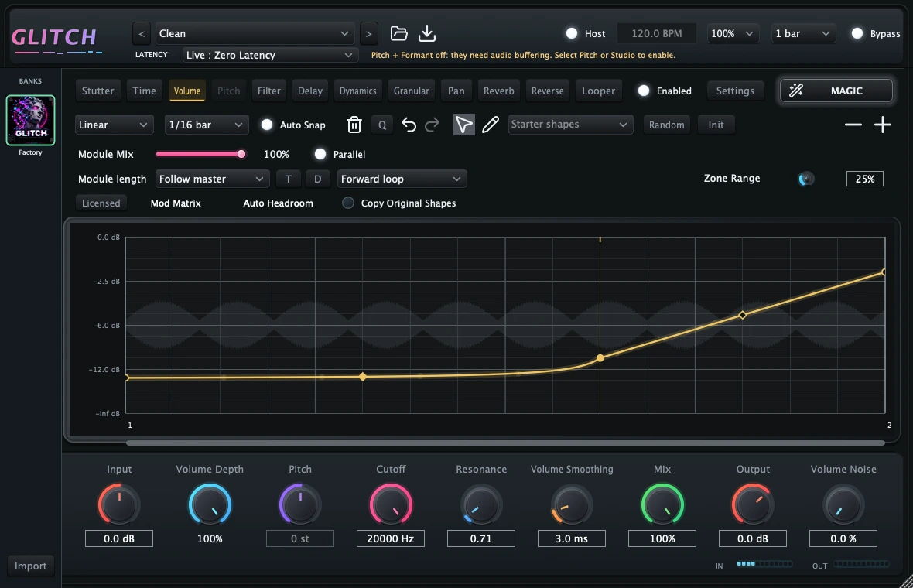Viewport: 913px width, 588px height.
Task: Click Auto Headroom
Action: coord(279,203)
